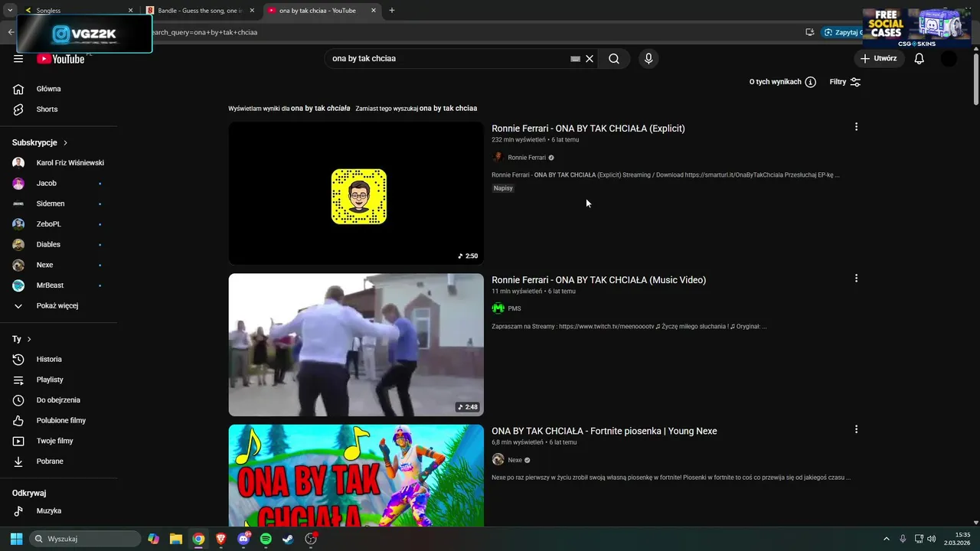The image size is (980, 551).
Task: Open Steam from taskbar
Action: 288,539
